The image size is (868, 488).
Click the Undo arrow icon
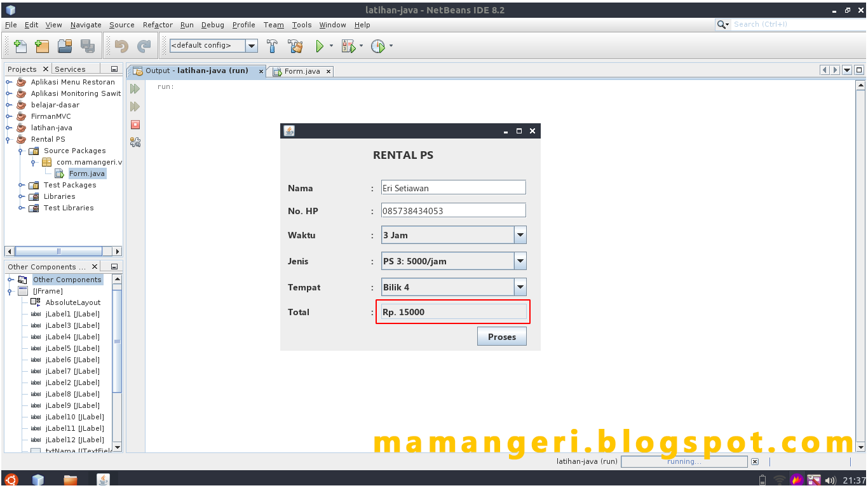121,46
